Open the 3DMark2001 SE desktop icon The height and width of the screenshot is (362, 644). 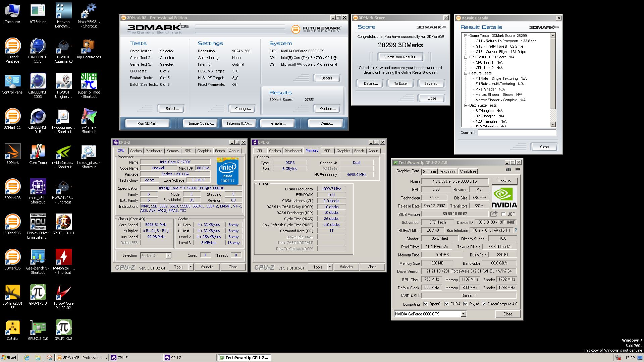click(x=12, y=297)
